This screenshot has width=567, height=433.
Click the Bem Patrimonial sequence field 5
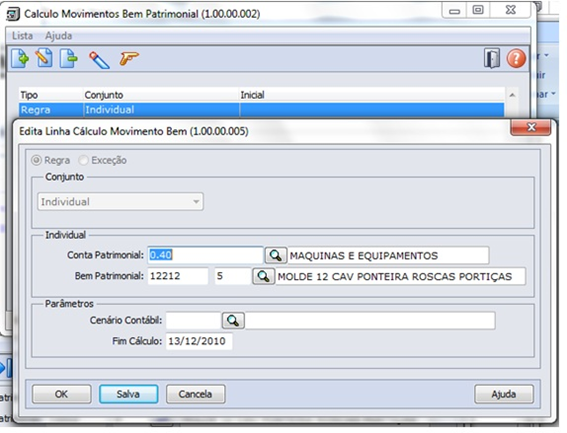pyautogui.click(x=233, y=276)
